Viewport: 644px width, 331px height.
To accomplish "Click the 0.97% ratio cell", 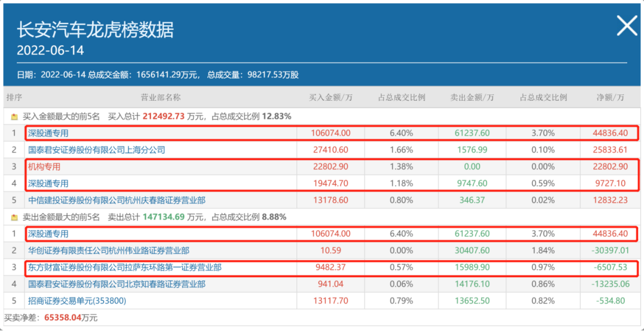I will (543, 267).
